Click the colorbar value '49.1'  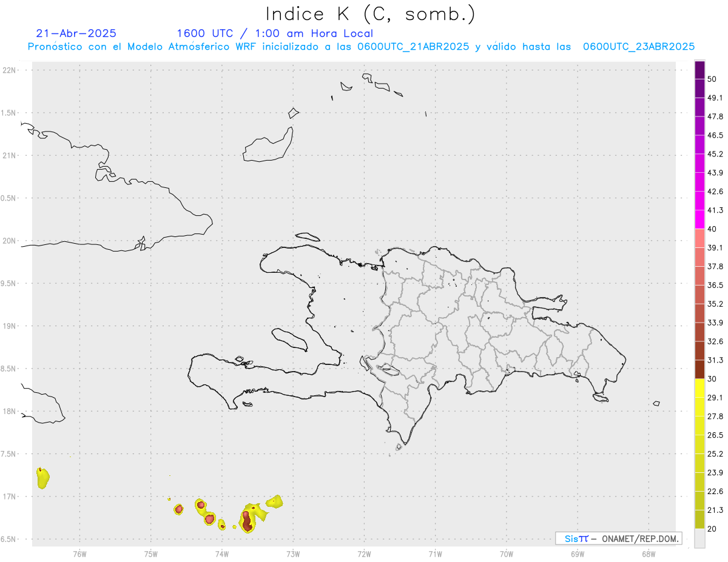[715, 98]
